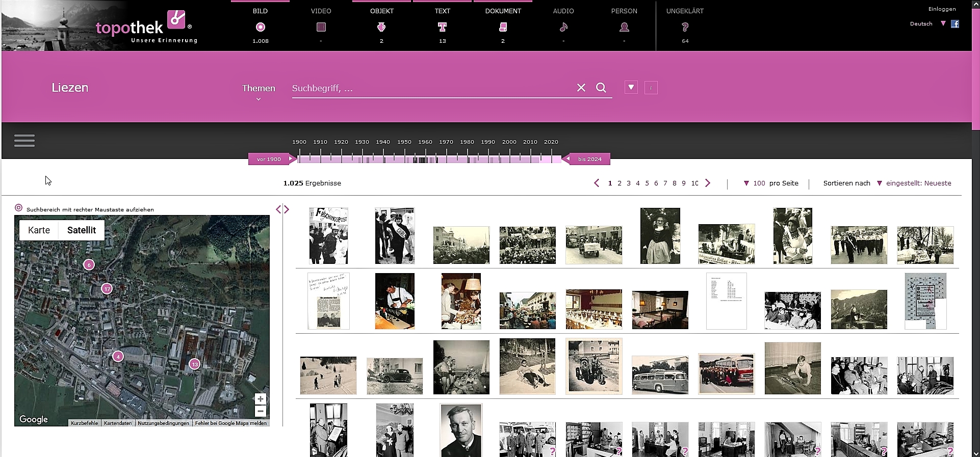Zoom in on the map
This screenshot has height=457, width=980.
tap(261, 399)
